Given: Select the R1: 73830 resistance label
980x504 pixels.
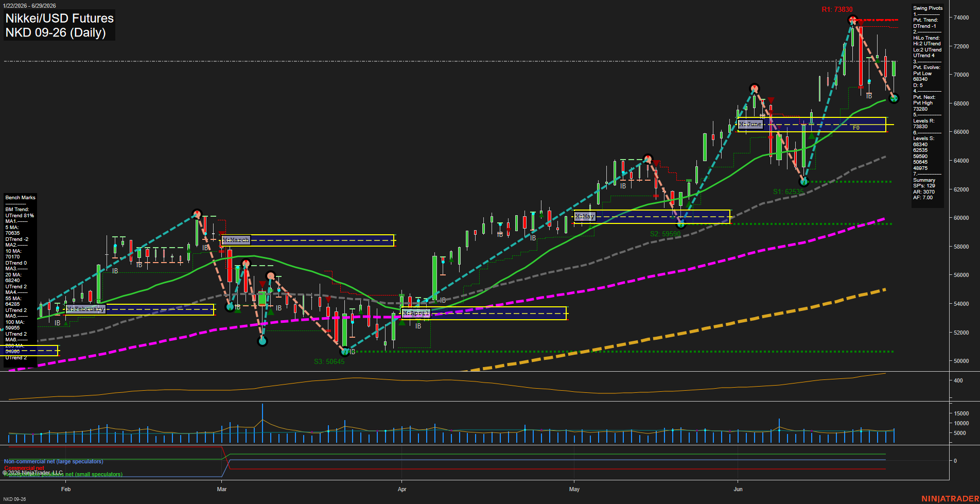Looking at the screenshot, I should [837, 9].
